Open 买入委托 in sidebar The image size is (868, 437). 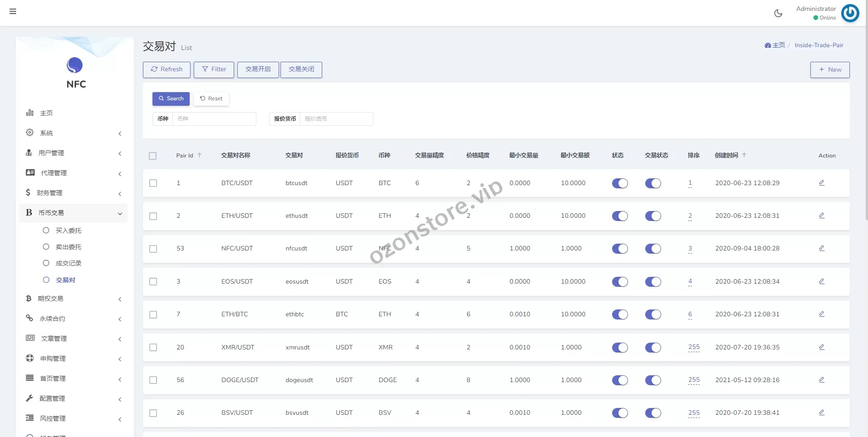(69, 231)
